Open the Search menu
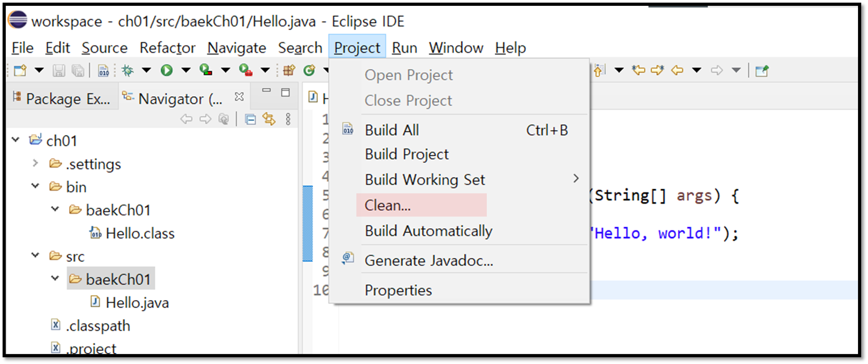Viewport: 868px width, 364px height. pyautogui.click(x=300, y=48)
